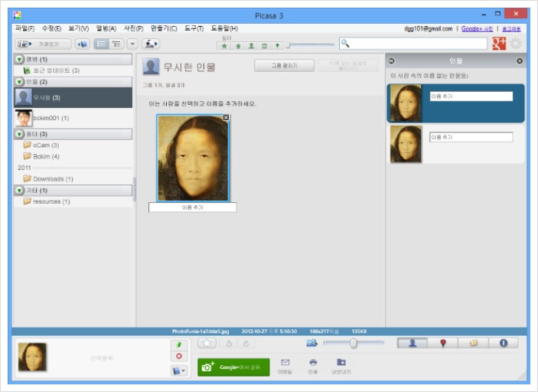The height and width of the screenshot is (392, 538).
Task: Select recently updated album (3)
Action: point(73,70)
